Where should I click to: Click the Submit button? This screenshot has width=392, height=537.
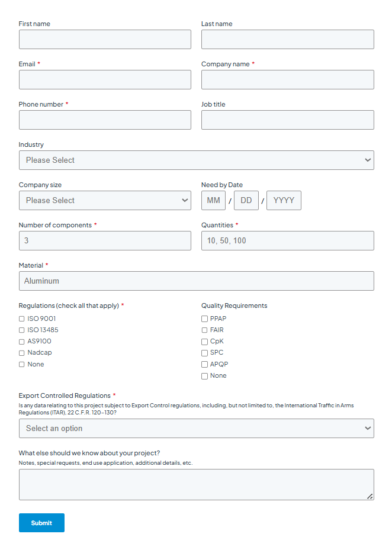pyautogui.click(x=41, y=523)
